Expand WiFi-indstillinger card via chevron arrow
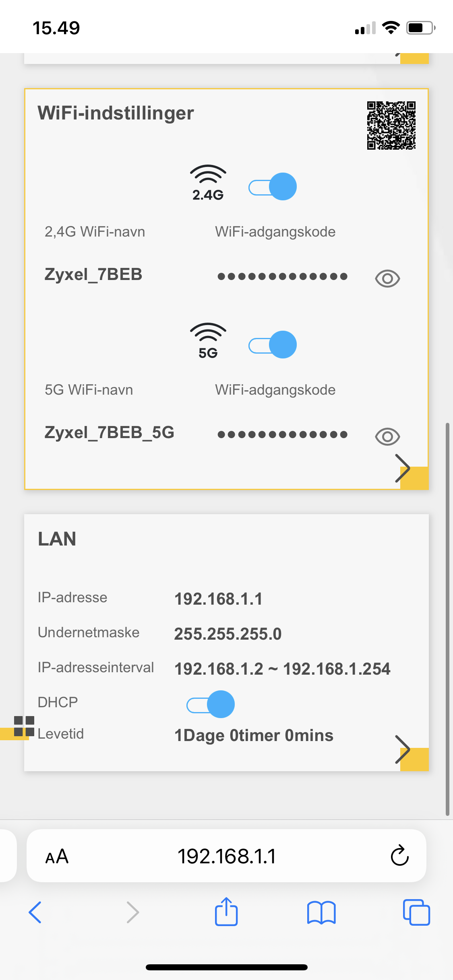The image size is (453, 980). [x=403, y=468]
